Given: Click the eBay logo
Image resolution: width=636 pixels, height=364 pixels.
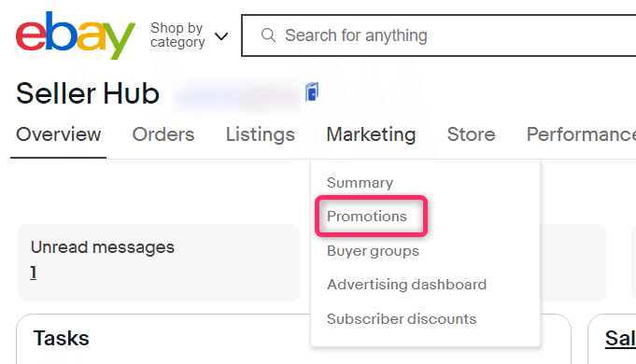Looking at the screenshot, I should (75, 35).
